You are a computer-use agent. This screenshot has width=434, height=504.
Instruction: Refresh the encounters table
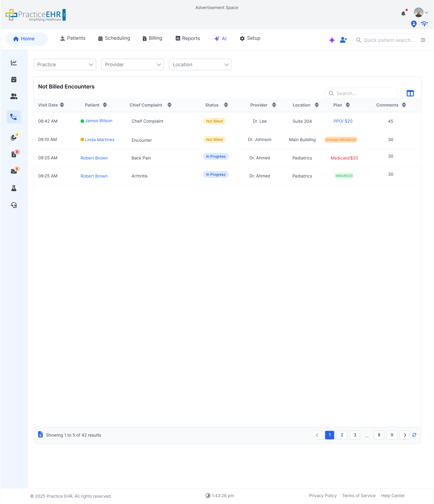pos(414,435)
